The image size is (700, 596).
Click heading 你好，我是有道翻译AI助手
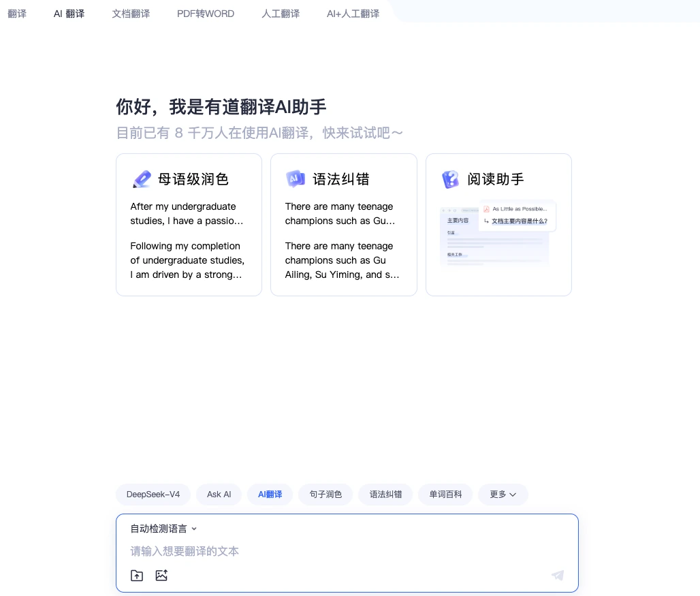click(221, 107)
